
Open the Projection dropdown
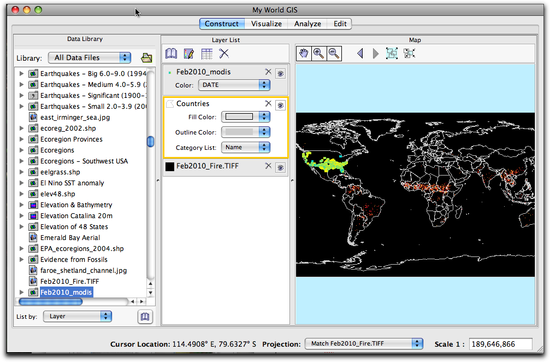point(364,343)
